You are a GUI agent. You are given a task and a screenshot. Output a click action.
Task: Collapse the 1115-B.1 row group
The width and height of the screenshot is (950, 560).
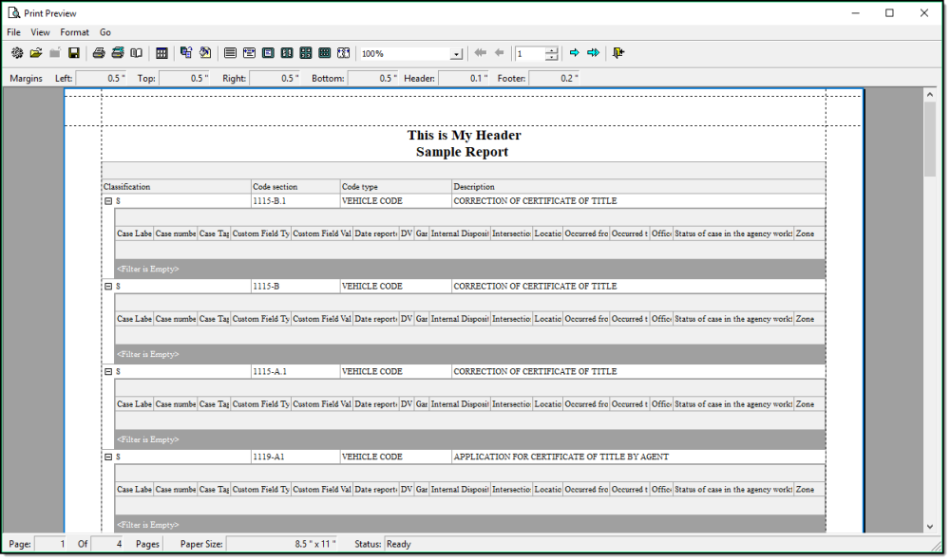108,201
